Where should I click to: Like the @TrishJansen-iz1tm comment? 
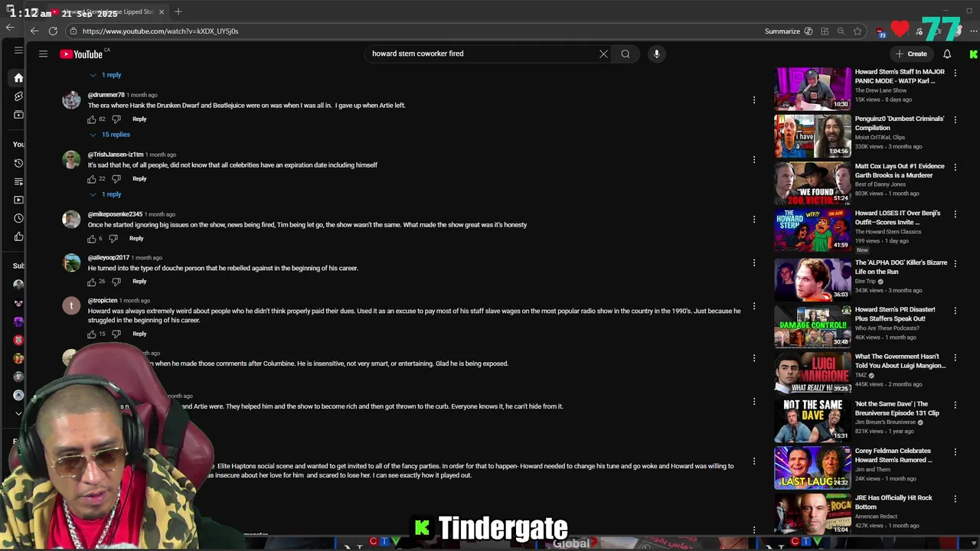(x=92, y=179)
